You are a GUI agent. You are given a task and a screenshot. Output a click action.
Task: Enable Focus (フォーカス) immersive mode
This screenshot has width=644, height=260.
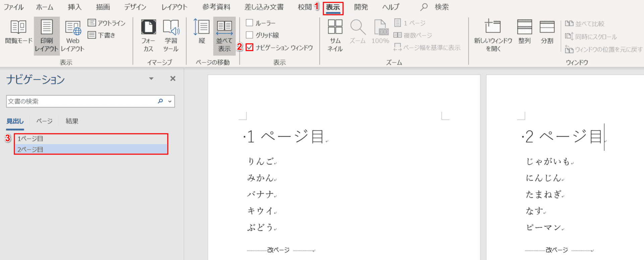click(x=148, y=36)
